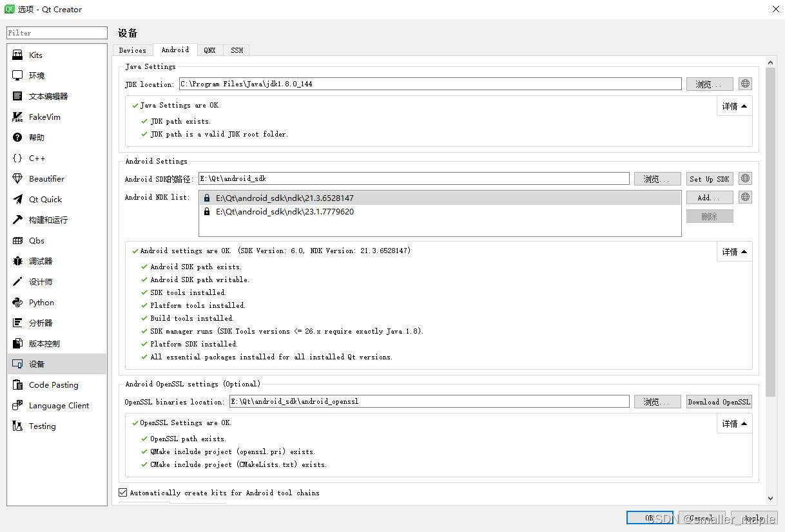Collapse Android settings 详情 details

coord(734,252)
